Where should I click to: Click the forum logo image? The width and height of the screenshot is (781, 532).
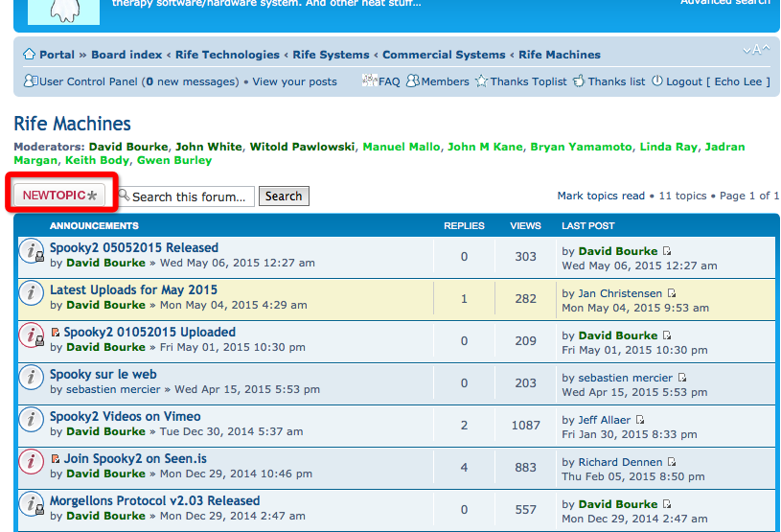(64, 12)
